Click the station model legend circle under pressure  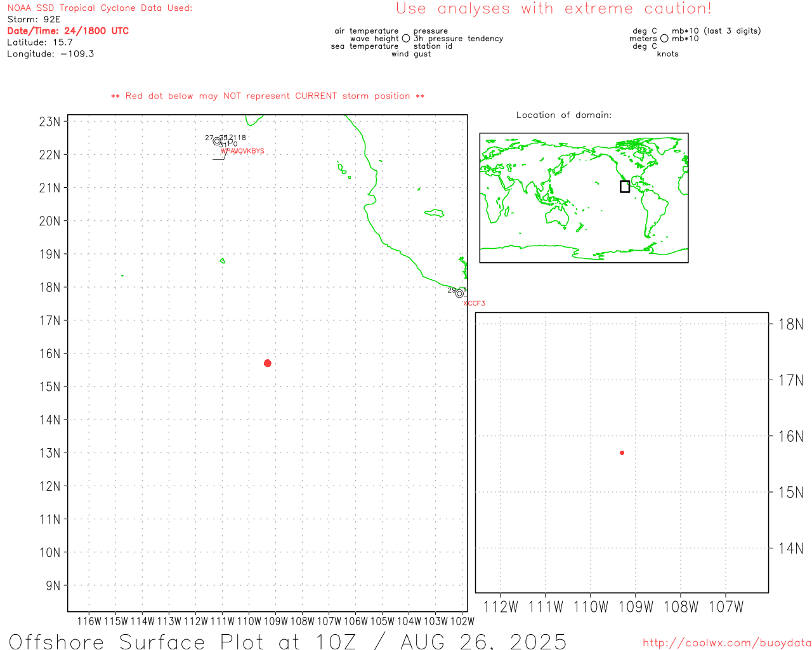point(406,38)
